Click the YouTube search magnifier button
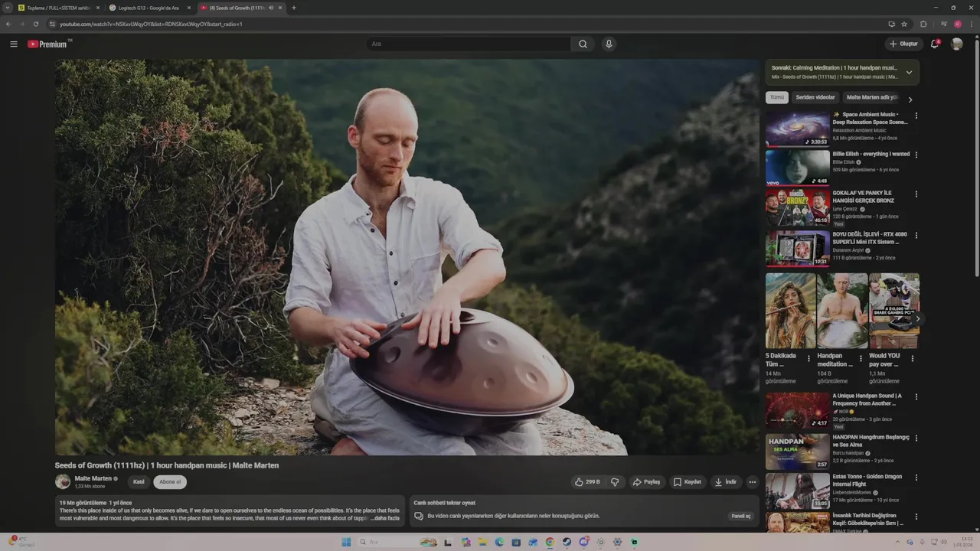980x551 pixels. [x=583, y=44]
